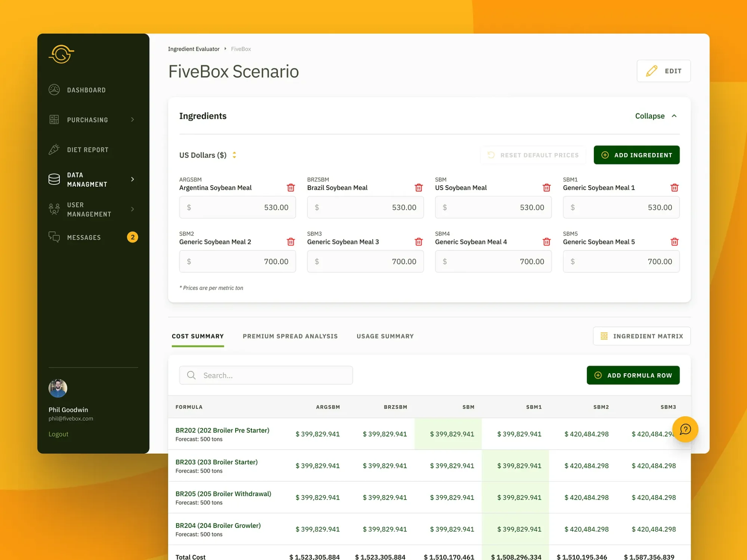This screenshot has width=747, height=560.
Task: Edit Brazil Soybean Meal price field
Action: click(365, 207)
